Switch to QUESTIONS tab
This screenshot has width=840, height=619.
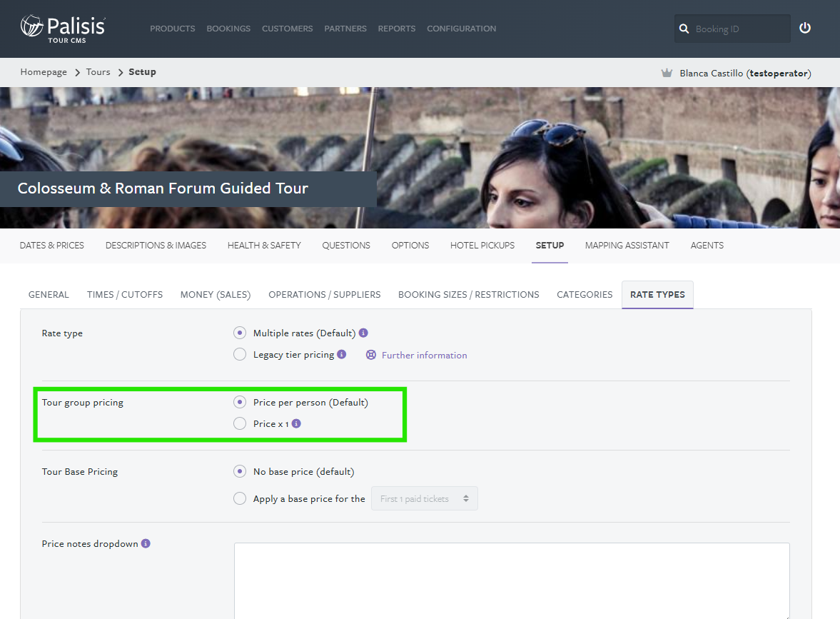346,246
